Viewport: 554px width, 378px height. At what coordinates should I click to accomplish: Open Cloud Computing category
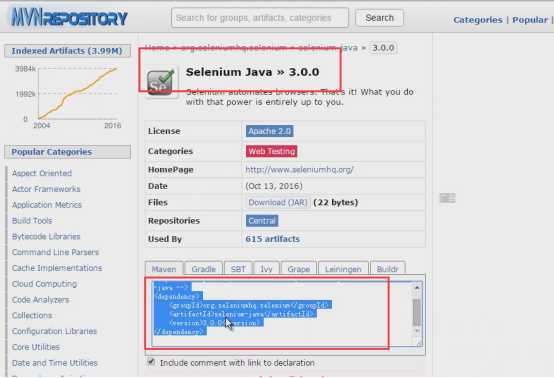[x=44, y=284]
